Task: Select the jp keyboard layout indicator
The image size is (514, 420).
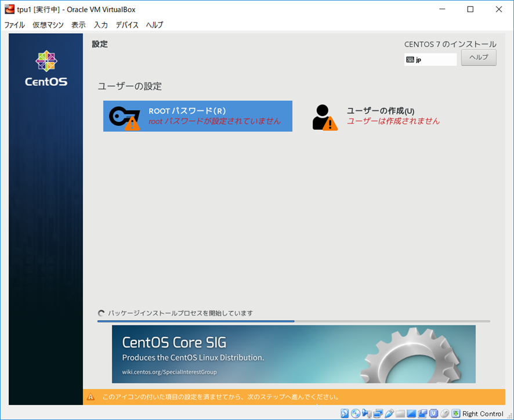Action: coord(430,59)
